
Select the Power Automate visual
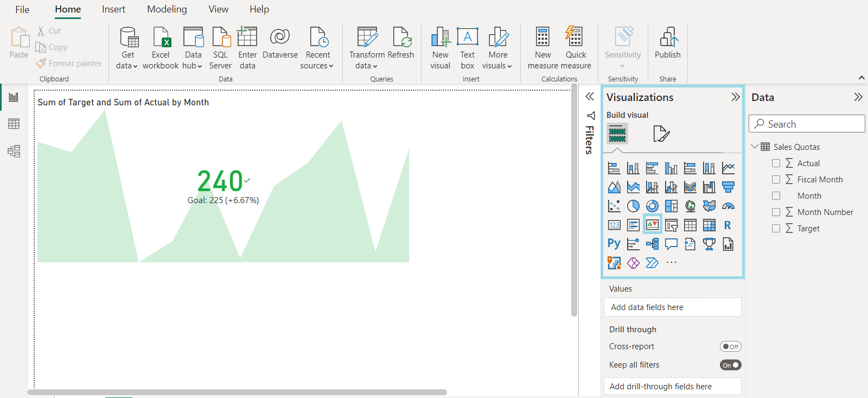(652, 263)
